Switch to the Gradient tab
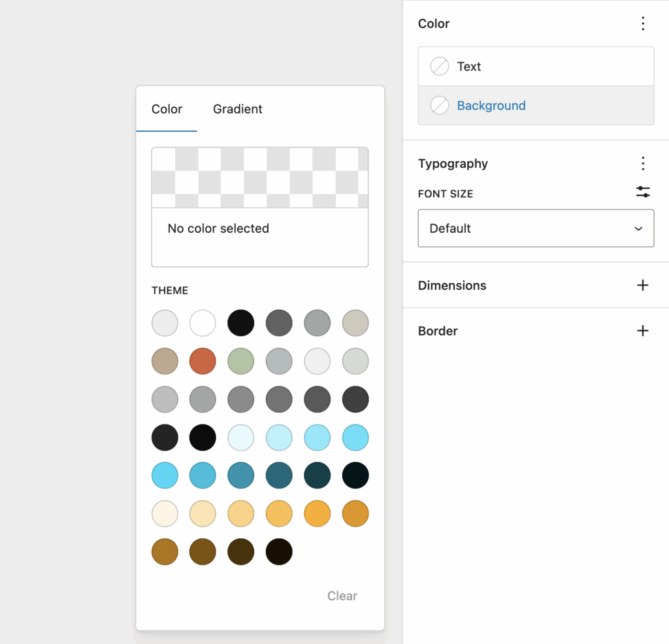Image resolution: width=669 pixels, height=644 pixels. coord(237,109)
